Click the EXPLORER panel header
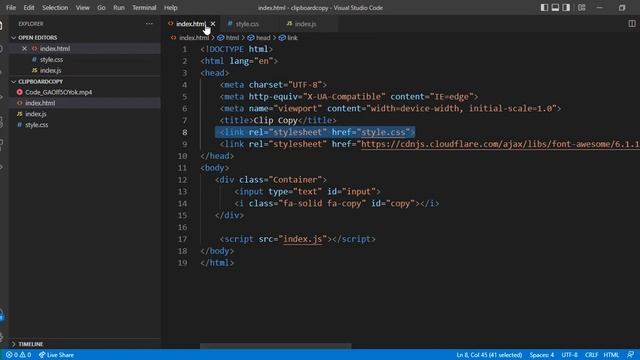640x360 pixels. (31, 24)
